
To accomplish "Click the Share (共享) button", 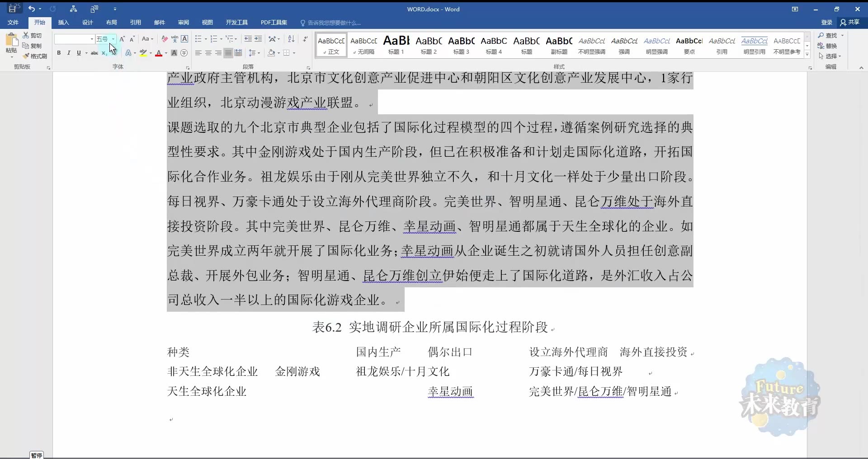I will click(850, 22).
